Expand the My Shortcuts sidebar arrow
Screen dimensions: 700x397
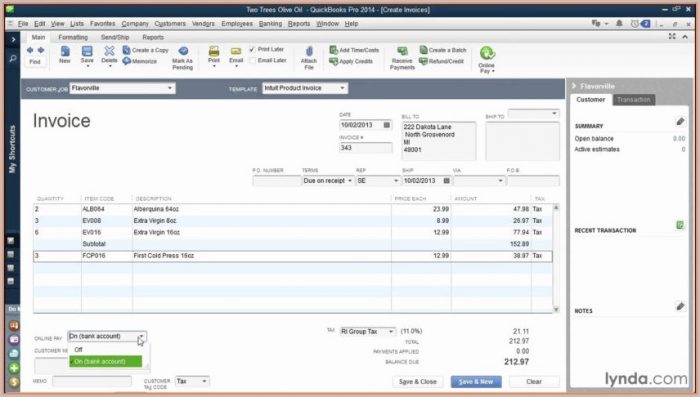[x=13, y=40]
